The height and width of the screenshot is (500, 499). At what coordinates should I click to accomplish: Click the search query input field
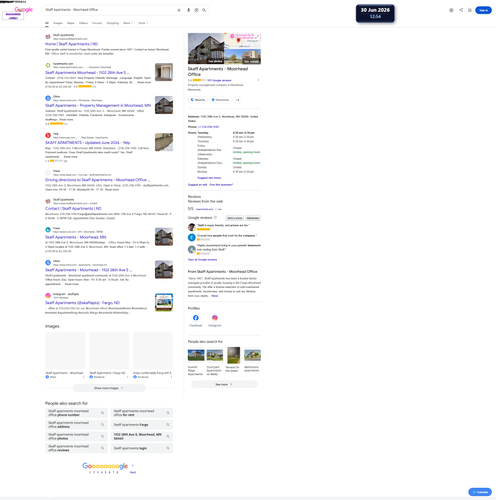tap(110, 10)
